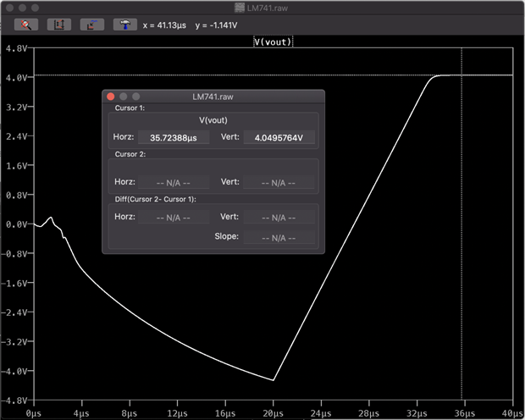The height and width of the screenshot is (420, 525).
Task: Click Cursor 1 Vert field showing 4.0495764V
Action: [x=279, y=137]
